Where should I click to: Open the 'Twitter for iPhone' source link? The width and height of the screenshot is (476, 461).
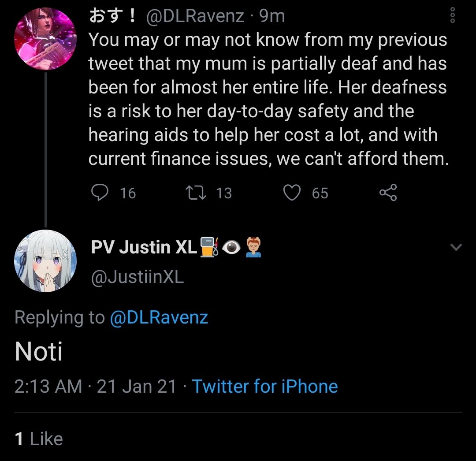pos(265,386)
